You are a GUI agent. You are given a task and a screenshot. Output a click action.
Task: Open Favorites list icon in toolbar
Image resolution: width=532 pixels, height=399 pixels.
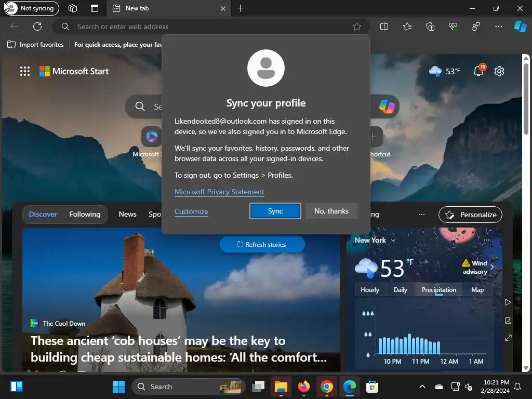click(407, 26)
